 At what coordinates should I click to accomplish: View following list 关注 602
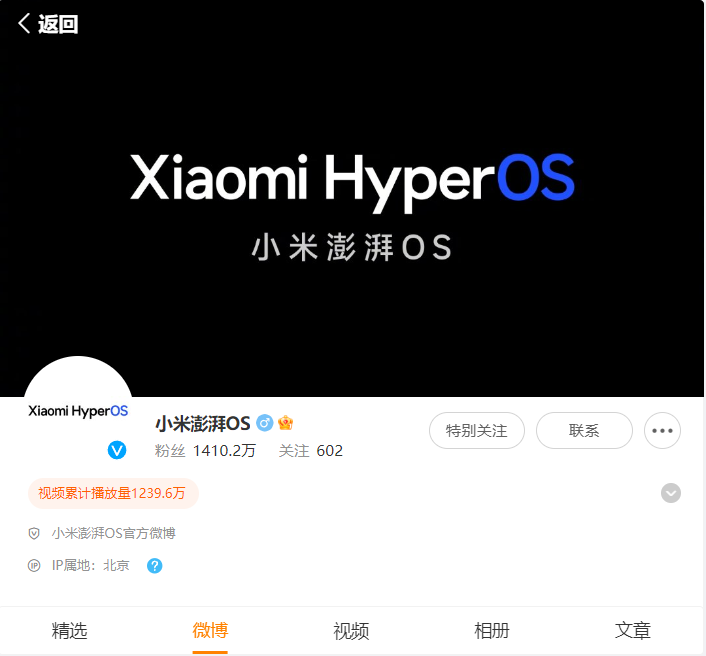(311, 451)
